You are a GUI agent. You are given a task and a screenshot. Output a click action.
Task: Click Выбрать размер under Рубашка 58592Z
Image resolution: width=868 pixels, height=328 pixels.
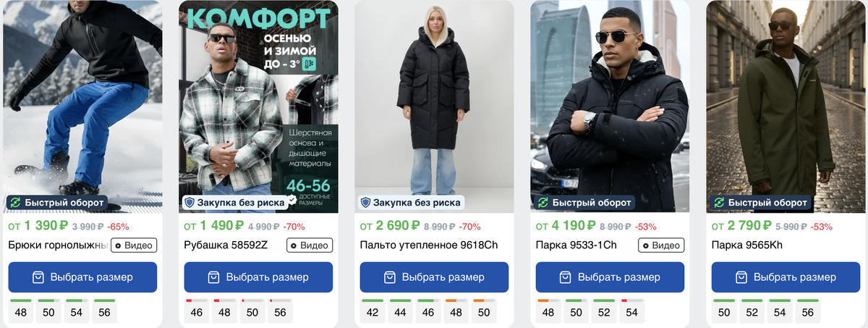tap(258, 277)
